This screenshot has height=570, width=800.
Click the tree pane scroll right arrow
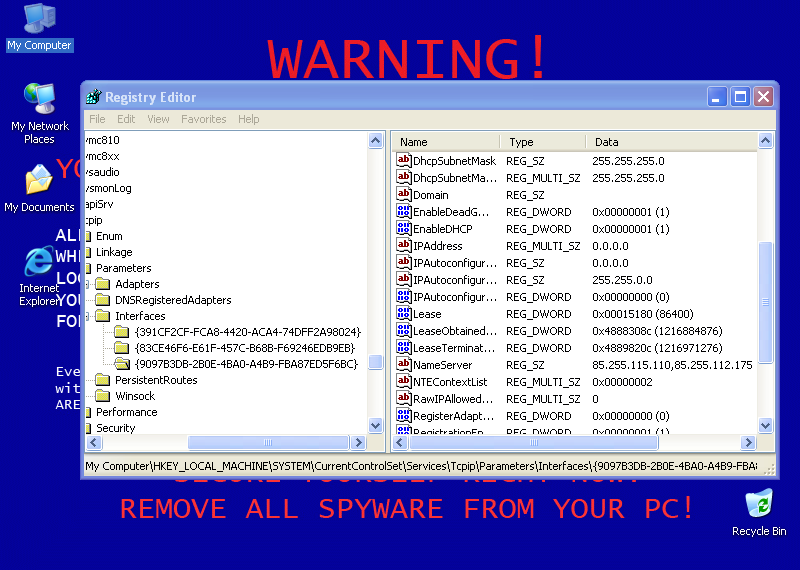(x=358, y=442)
